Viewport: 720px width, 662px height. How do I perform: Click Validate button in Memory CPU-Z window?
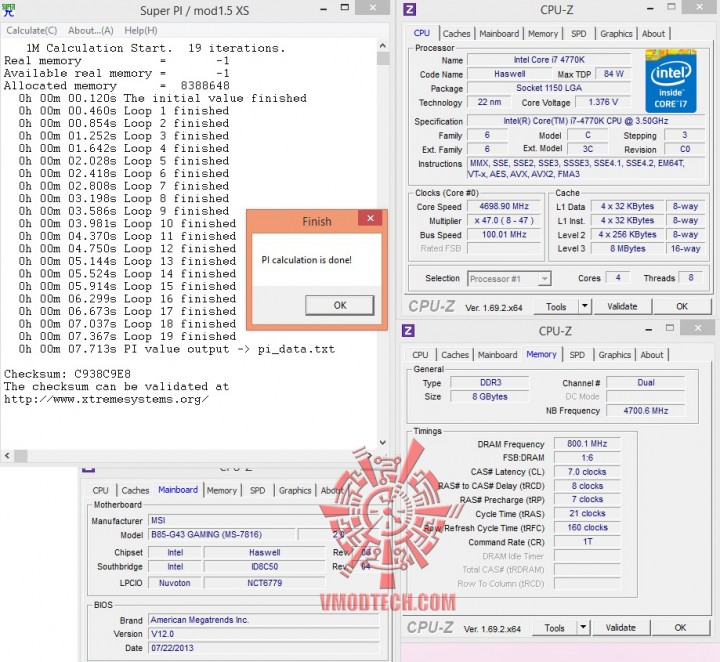(621, 628)
